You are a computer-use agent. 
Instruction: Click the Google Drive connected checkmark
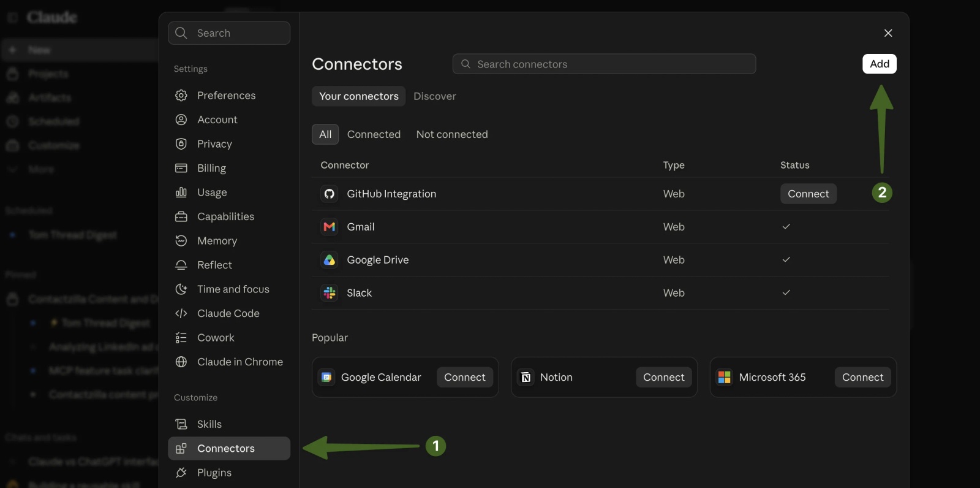786,260
